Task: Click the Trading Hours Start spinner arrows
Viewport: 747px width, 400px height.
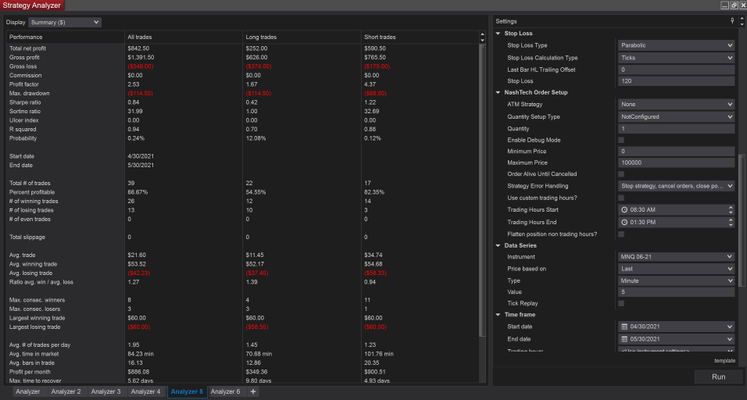Action: pyautogui.click(x=730, y=209)
